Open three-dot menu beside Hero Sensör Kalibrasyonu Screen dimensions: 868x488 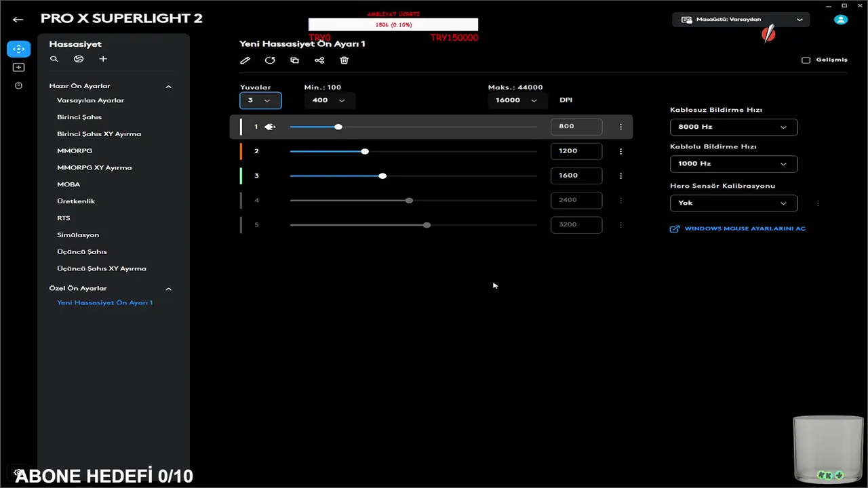(818, 203)
